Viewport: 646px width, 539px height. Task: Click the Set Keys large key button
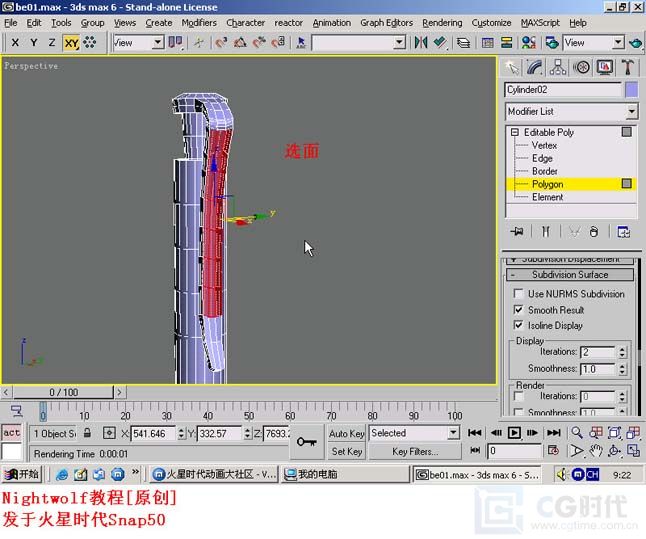[x=307, y=442]
